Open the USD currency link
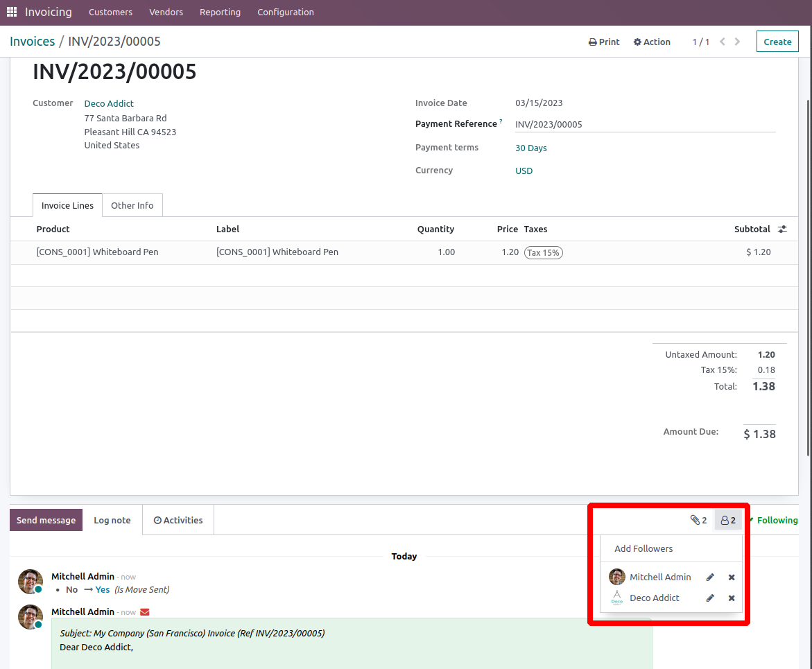This screenshot has height=669, width=812. [524, 171]
